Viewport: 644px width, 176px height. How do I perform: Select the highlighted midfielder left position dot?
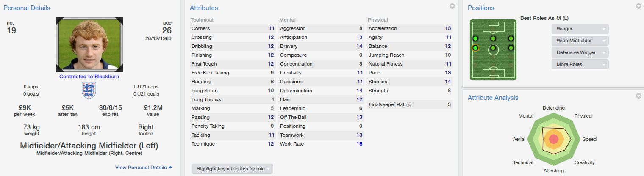[x=475, y=48]
